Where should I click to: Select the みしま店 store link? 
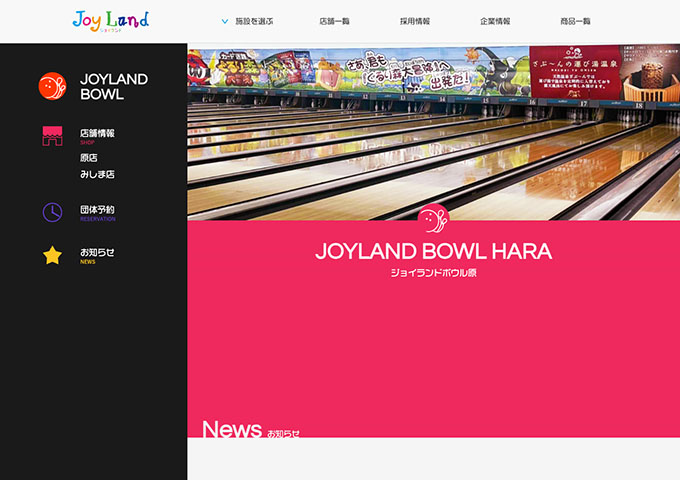[98, 174]
